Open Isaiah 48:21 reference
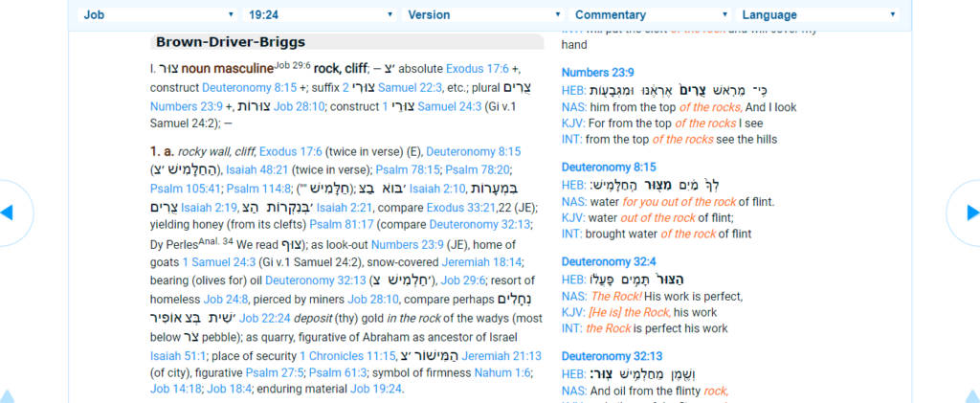The width and height of the screenshot is (980, 403). [x=257, y=170]
